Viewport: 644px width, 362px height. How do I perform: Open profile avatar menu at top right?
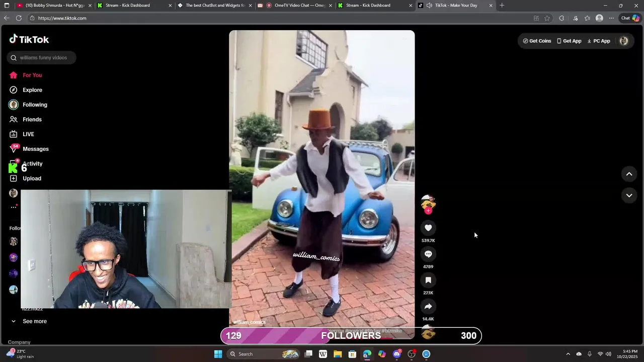coord(624,41)
